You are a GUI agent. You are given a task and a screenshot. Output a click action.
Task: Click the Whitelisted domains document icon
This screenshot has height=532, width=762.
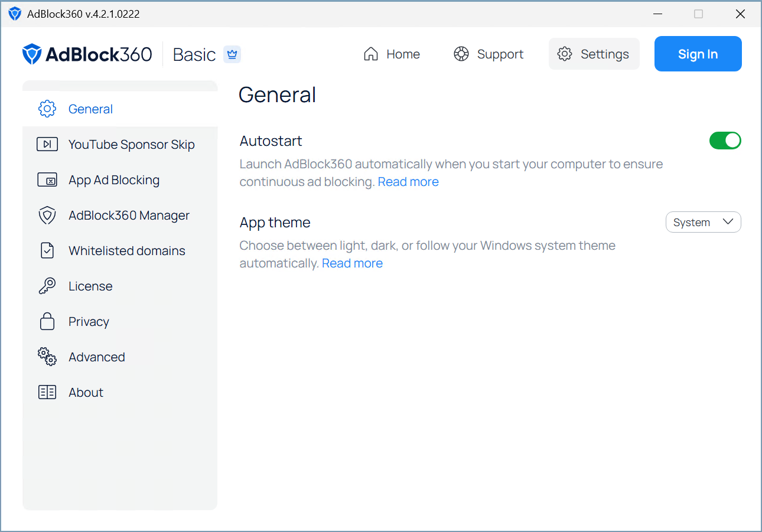click(47, 250)
